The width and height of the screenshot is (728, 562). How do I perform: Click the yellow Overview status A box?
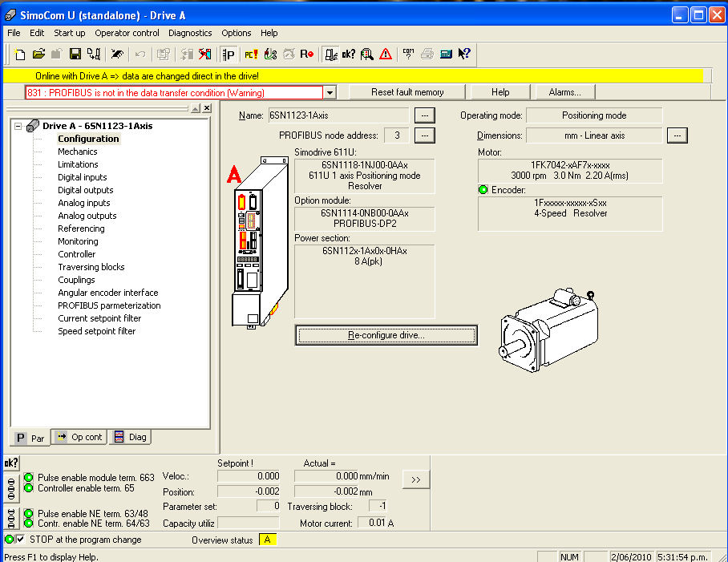click(268, 540)
